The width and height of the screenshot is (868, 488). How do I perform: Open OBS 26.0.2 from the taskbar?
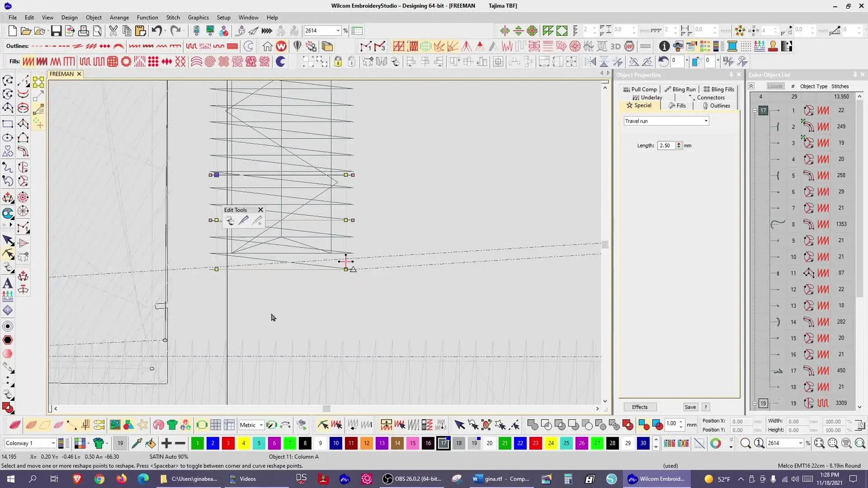point(412,479)
